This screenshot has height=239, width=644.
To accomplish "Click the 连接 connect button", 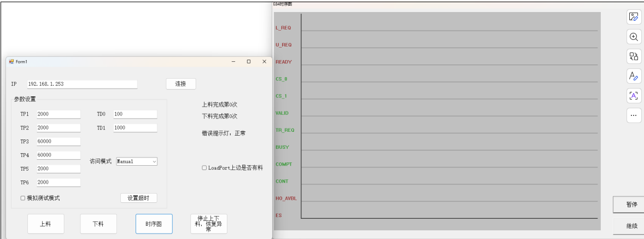I will coord(180,84).
